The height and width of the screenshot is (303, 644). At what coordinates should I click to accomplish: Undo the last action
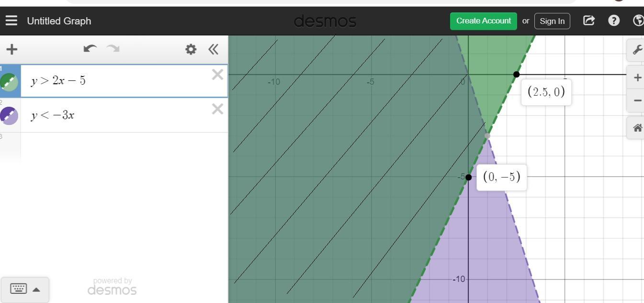[90, 48]
